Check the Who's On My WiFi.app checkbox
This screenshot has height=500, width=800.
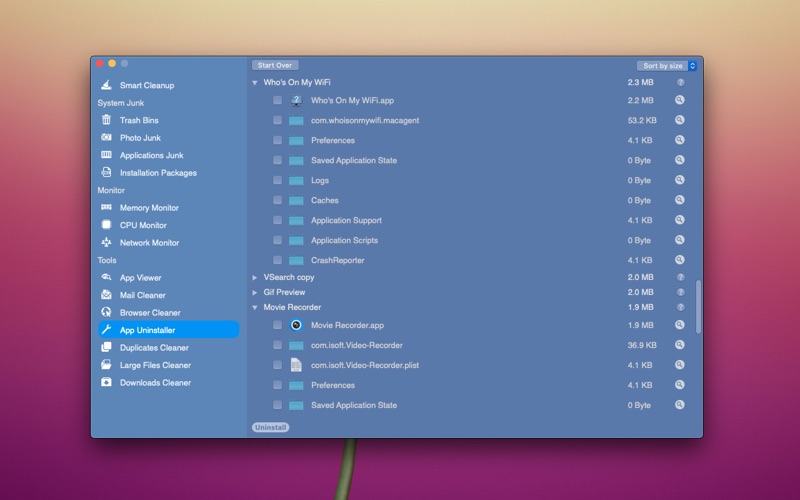click(x=277, y=100)
